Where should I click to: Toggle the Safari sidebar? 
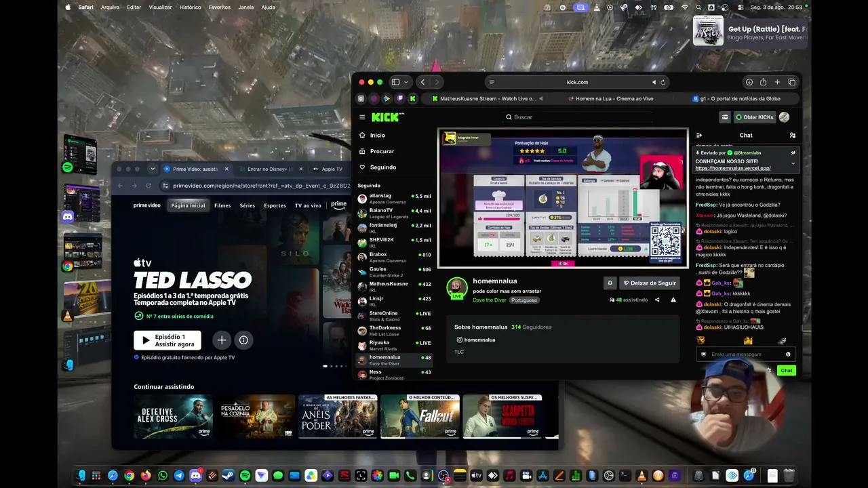pyautogui.click(x=395, y=82)
